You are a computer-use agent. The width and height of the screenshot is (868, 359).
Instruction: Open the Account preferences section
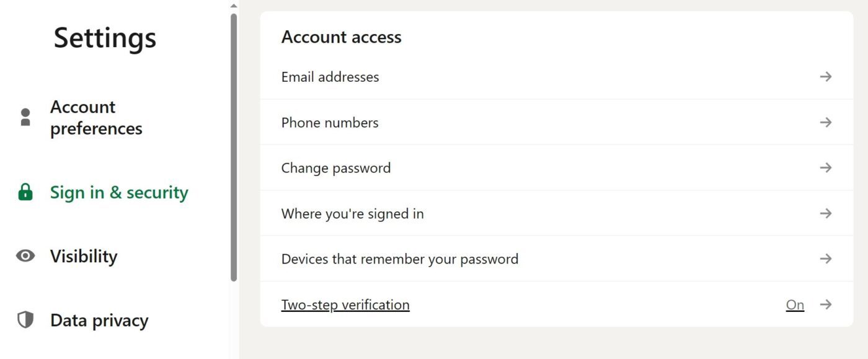click(96, 118)
